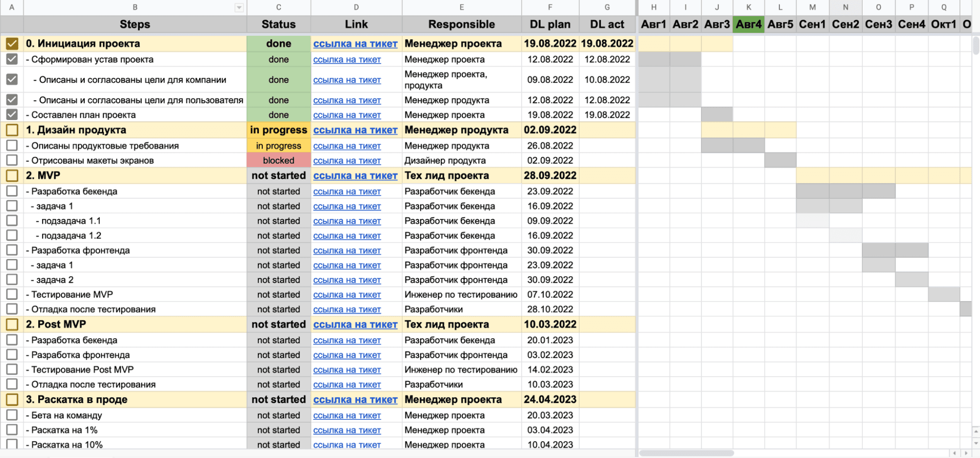Open ticket link in 'Инициация проекта' row
This screenshot has height=458, width=980.
355,44
